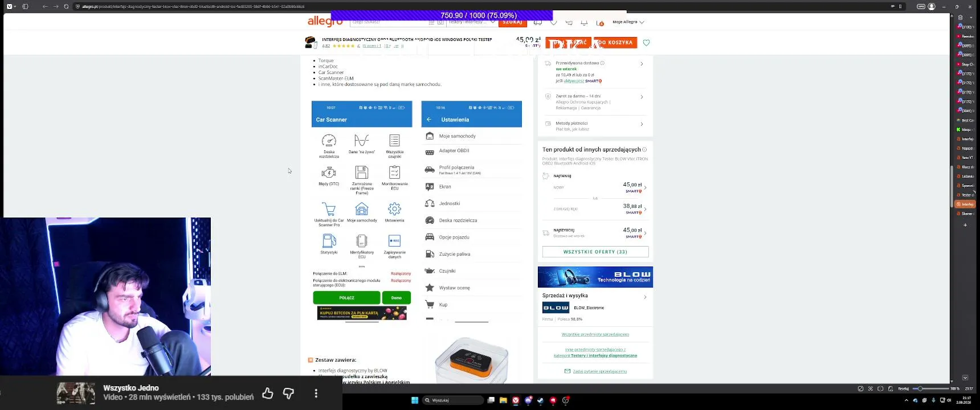The width and height of the screenshot is (980, 410).
Task: Toggle browser sidebar panel button
Action: coord(25,6)
